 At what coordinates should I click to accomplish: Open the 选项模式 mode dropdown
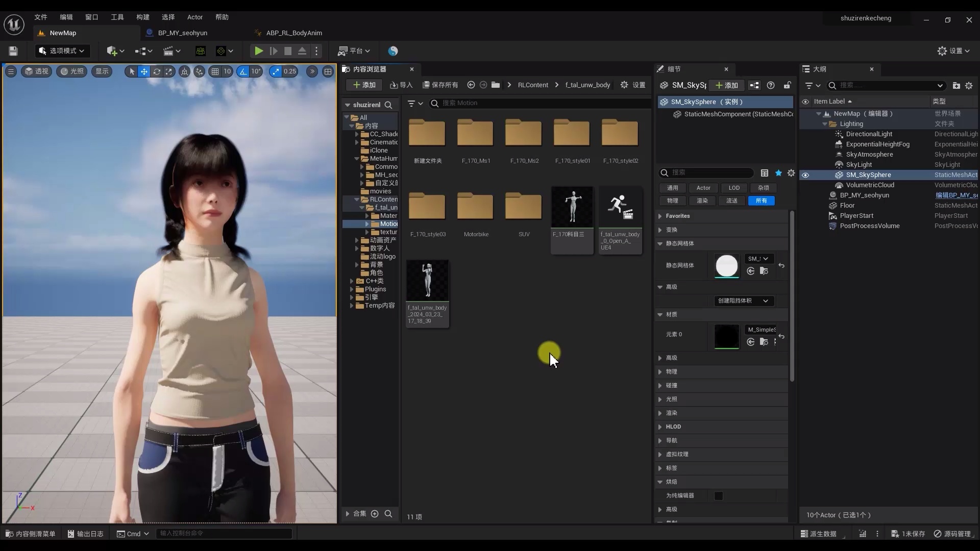(x=62, y=51)
